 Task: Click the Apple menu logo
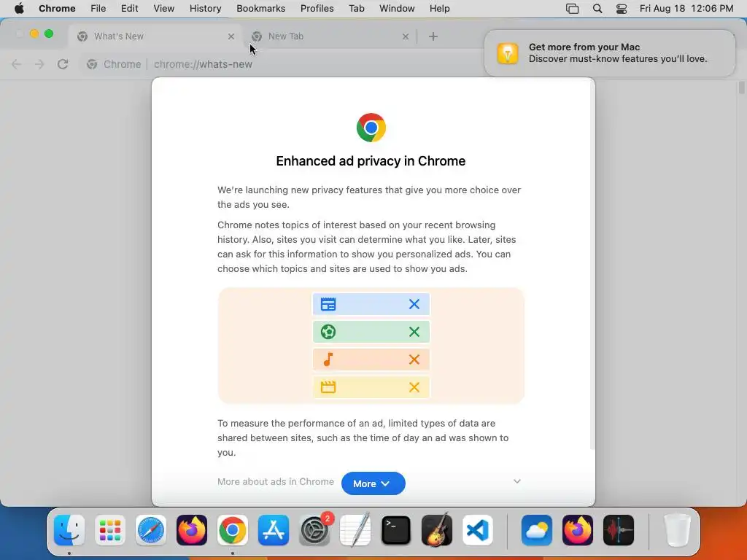[x=19, y=8]
